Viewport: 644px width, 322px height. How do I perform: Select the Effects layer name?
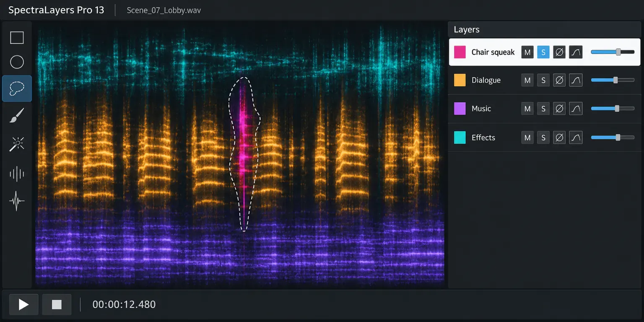pyautogui.click(x=483, y=138)
